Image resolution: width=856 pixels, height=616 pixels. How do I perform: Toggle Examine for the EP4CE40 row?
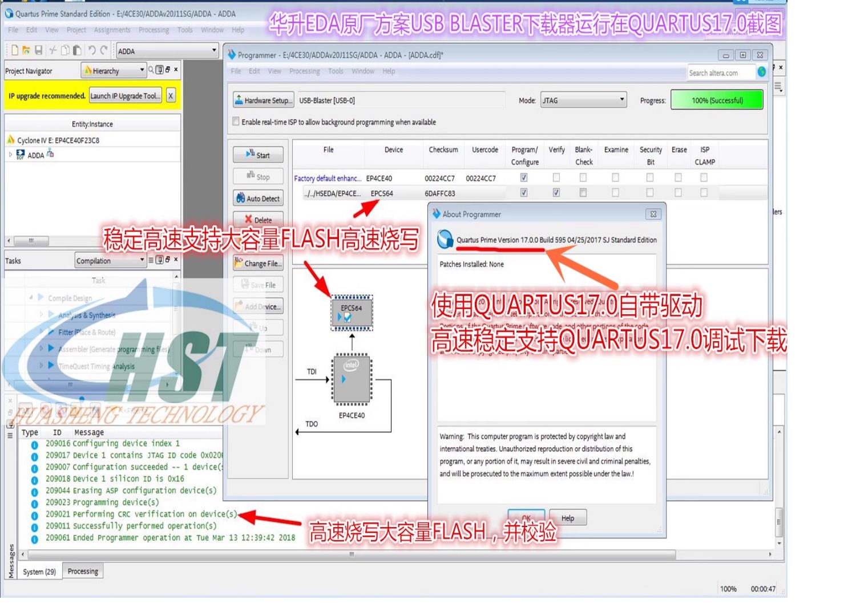[x=615, y=177]
